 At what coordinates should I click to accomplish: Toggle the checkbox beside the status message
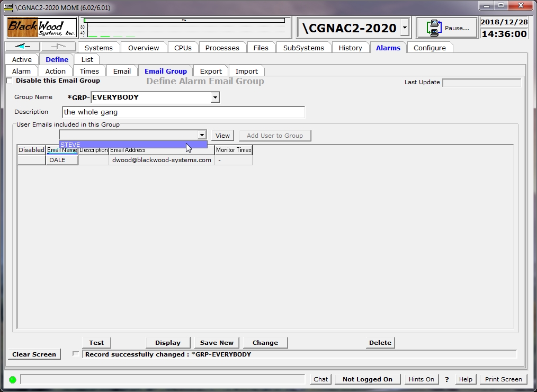click(76, 354)
